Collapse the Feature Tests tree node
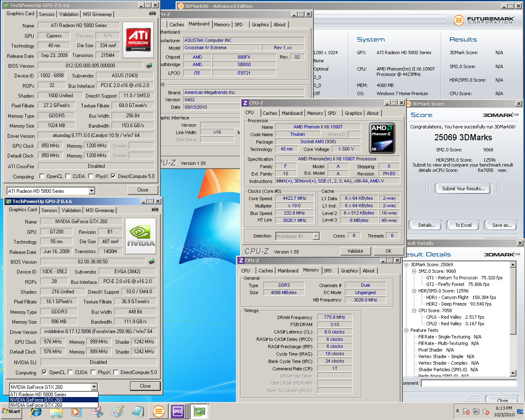Image resolution: width=525 pixels, height=420 pixels. (406, 330)
